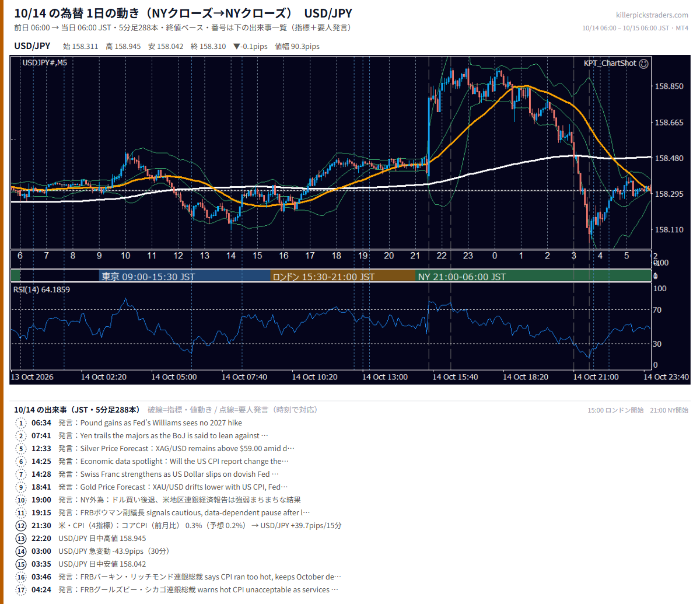Image resolution: width=700 pixels, height=604 pixels.
Task: Click the closing price 終 158.310 value
Action: coord(208,47)
